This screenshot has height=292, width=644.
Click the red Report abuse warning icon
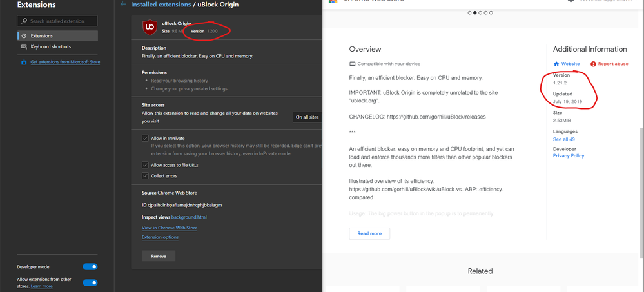[x=593, y=64]
